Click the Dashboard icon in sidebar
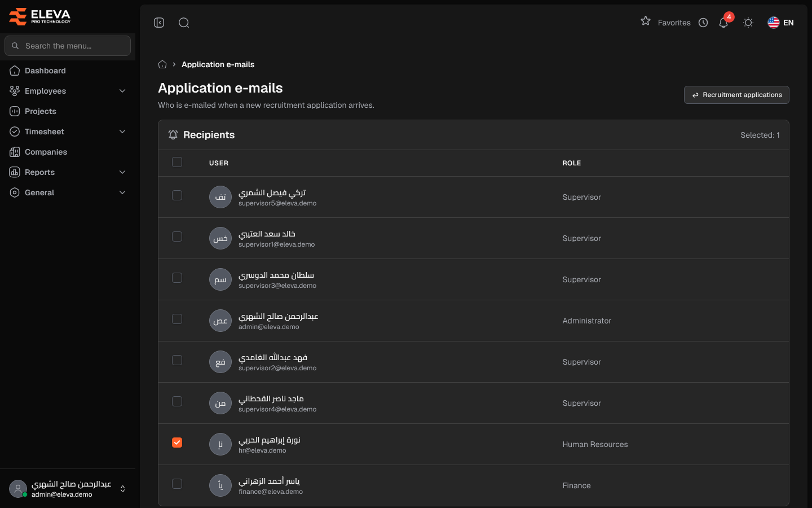This screenshot has width=812, height=508. tap(15, 71)
